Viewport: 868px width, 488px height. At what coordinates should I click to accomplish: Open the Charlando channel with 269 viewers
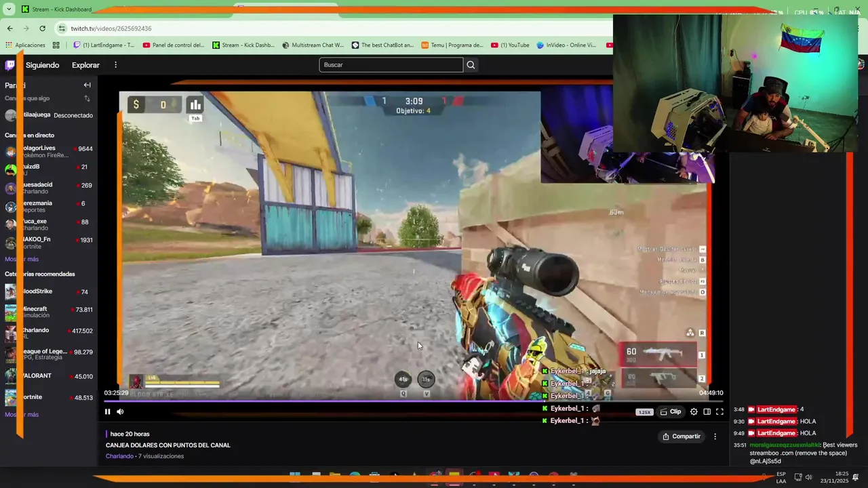[49, 188]
